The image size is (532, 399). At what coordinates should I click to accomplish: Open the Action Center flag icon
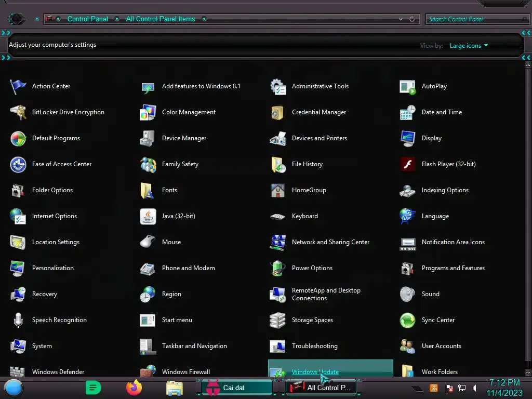pyautogui.click(x=18, y=86)
